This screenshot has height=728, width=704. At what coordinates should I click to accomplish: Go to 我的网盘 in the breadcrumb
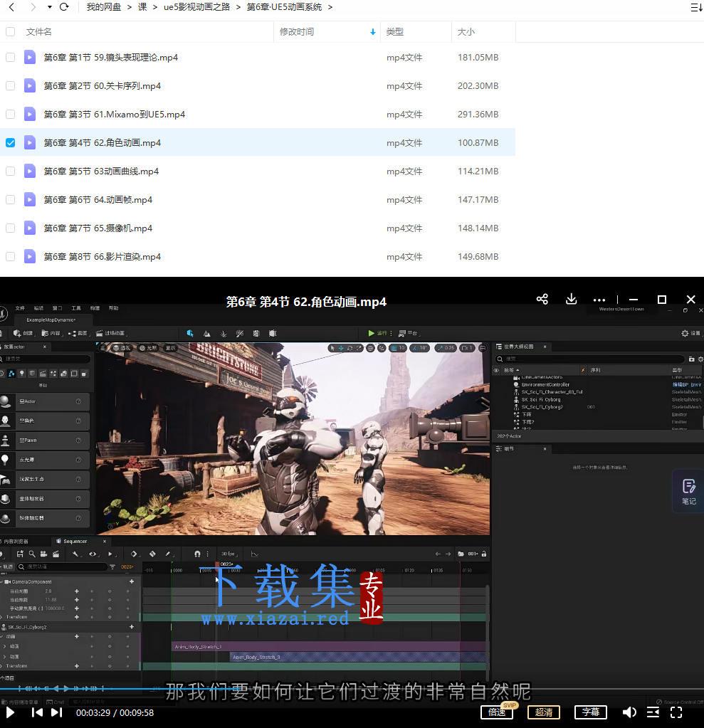pyautogui.click(x=103, y=7)
